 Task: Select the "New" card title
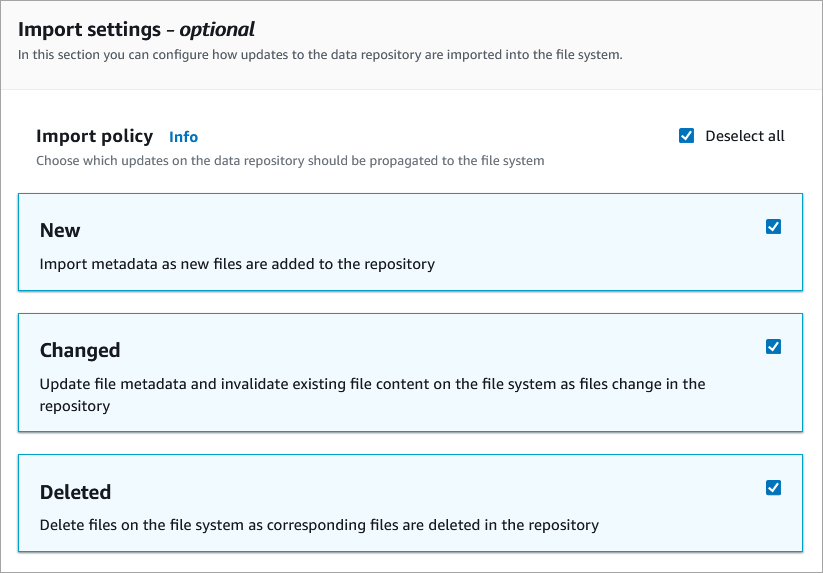(x=60, y=230)
